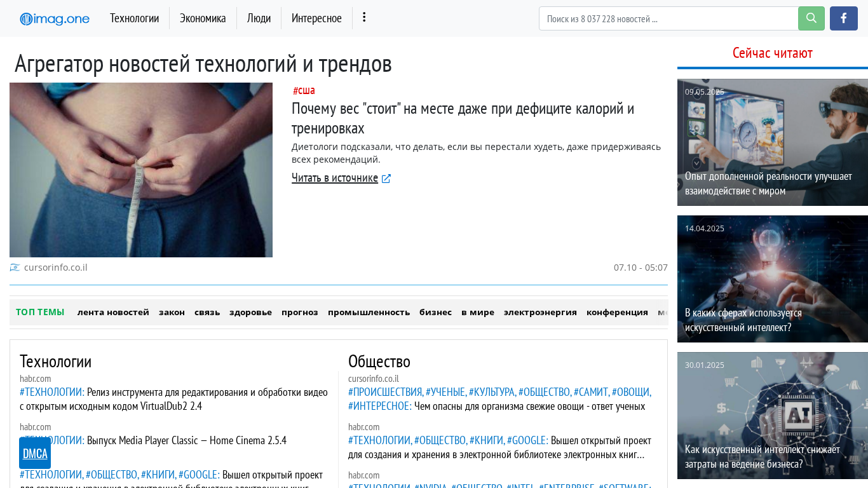Viewport: 868px width, 488px height.
Task: Follow the Читать в источнике link
Action: (x=335, y=178)
